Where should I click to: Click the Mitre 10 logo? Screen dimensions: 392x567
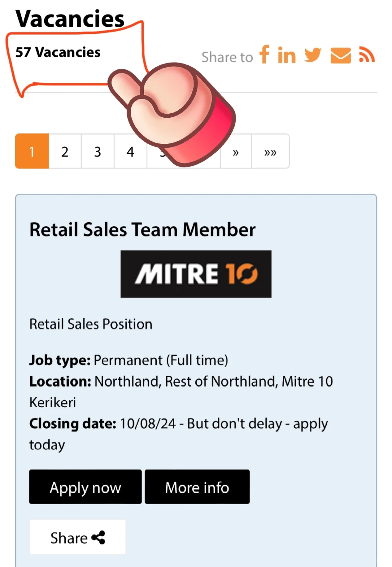tap(196, 274)
